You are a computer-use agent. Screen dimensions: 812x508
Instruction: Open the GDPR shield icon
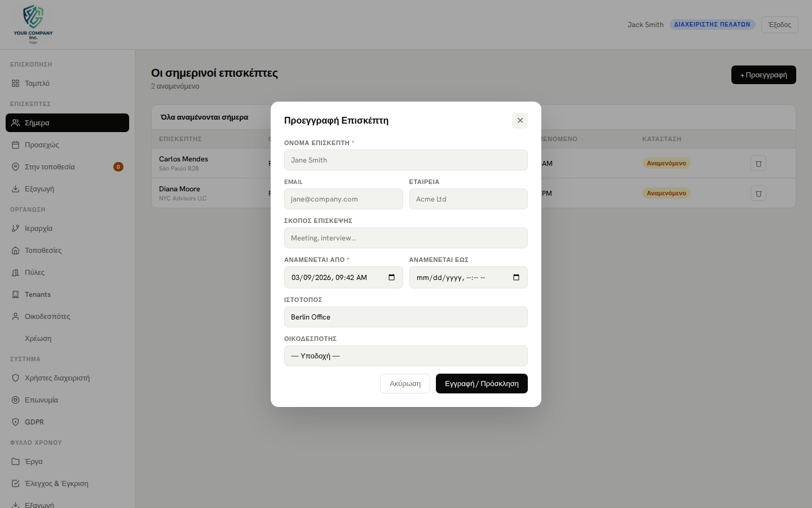15,422
